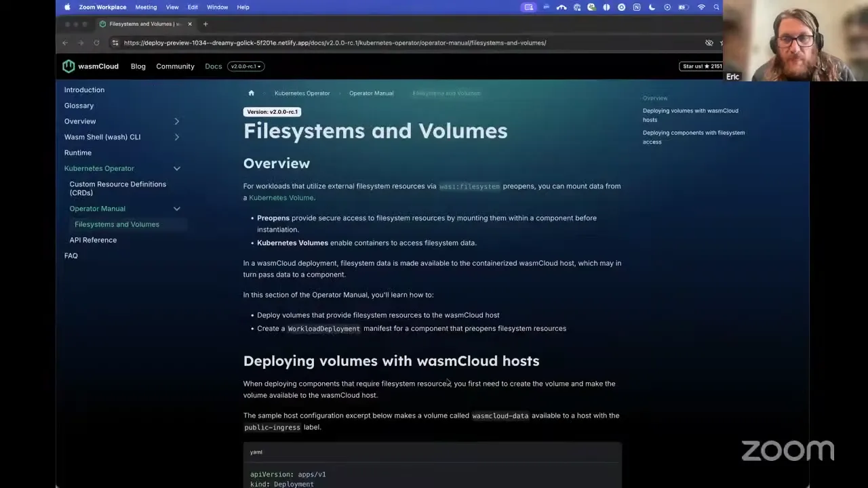Click the Now Playing icon in menu bar

pos(667,7)
